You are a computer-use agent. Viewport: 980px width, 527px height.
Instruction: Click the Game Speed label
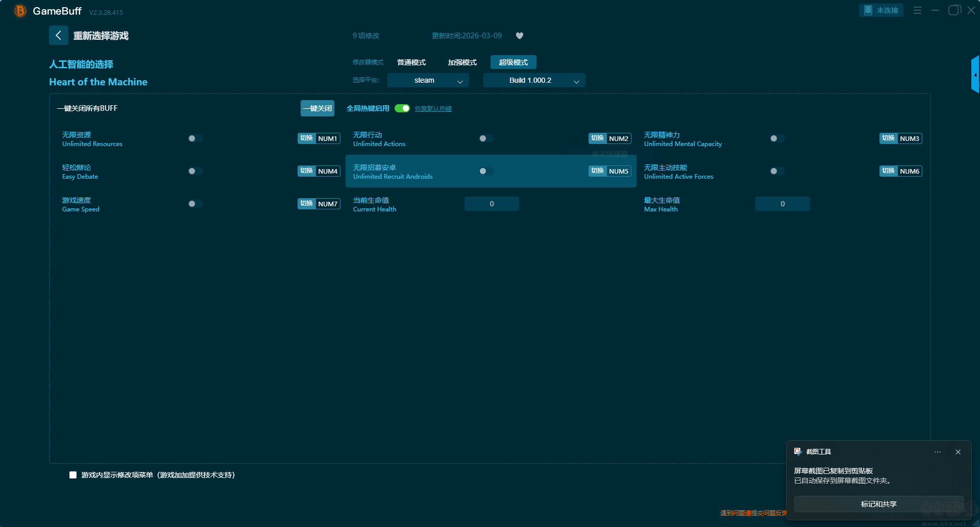pos(81,209)
